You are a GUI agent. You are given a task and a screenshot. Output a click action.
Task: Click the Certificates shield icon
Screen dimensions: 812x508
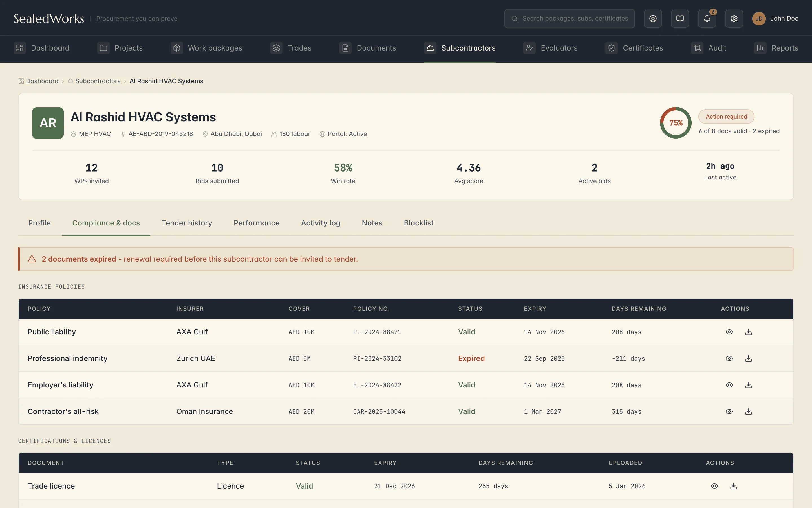coord(611,48)
